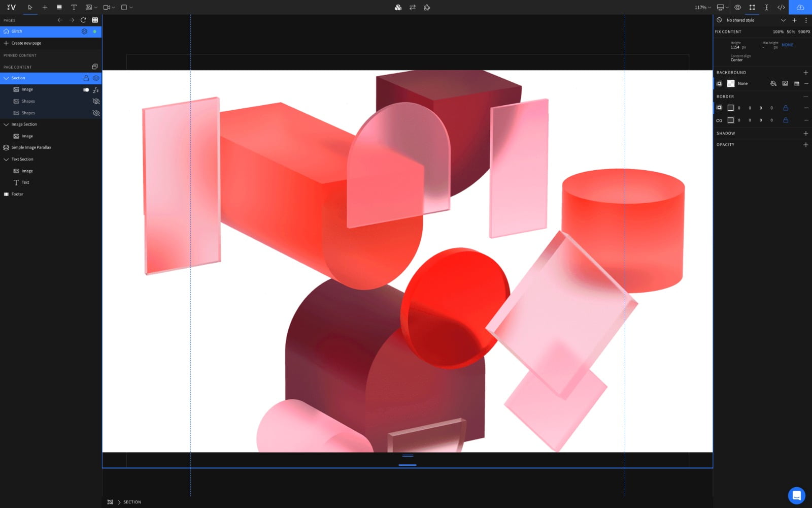
Task: Show the first hidden Shapes layer
Action: pyautogui.click(x=96, y=101)
